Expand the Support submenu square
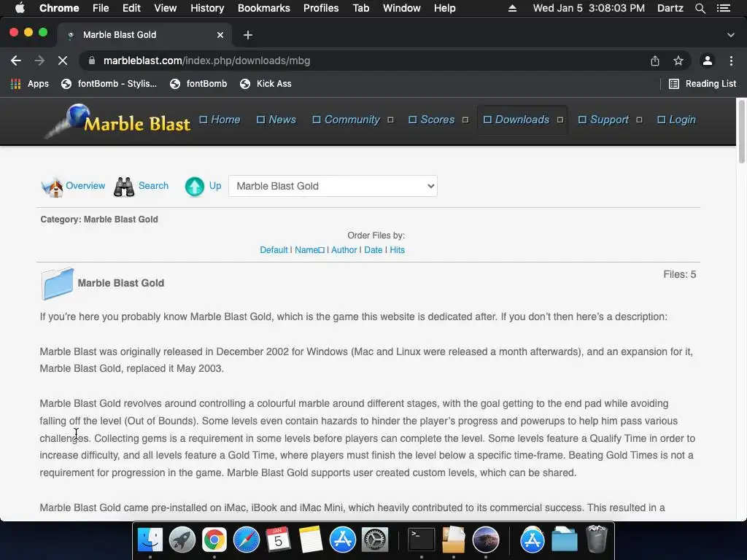 click(639, 120)
